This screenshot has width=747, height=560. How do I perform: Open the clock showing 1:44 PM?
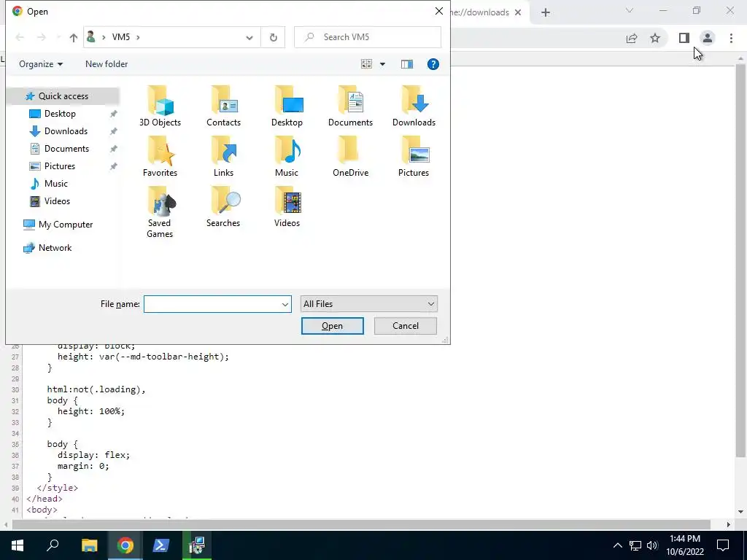[684, 545]
